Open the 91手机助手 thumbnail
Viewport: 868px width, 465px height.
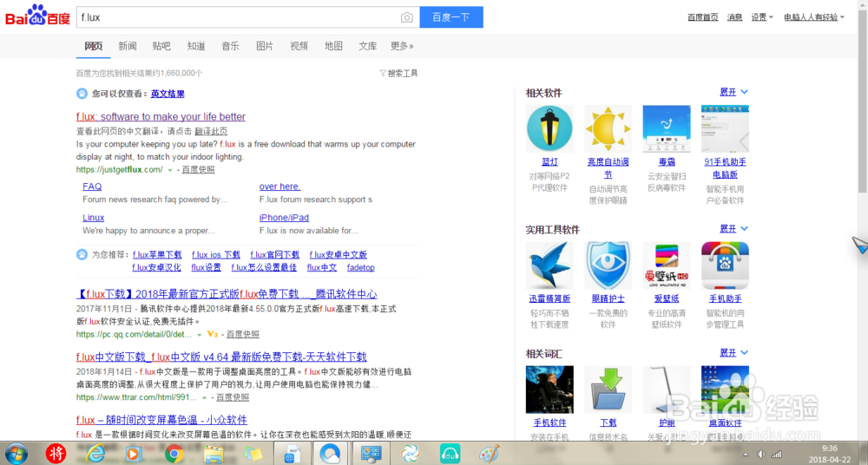pos(725,129)
